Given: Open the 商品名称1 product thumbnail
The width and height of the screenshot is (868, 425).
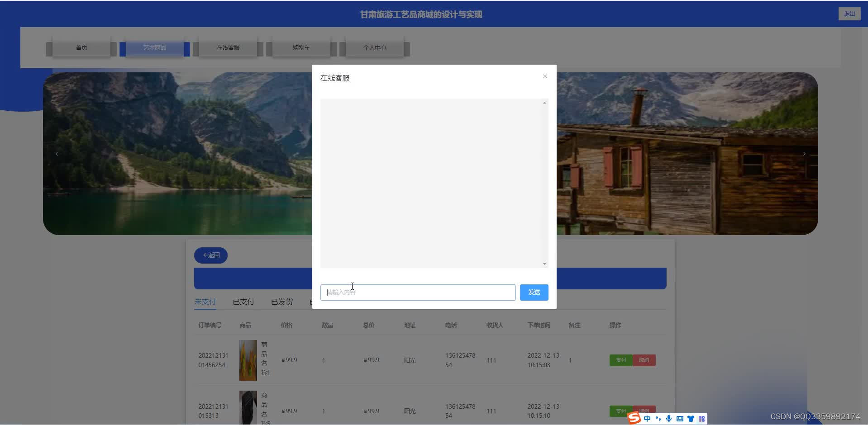Looking at the screenshot, I should click(x=248, y=360).
